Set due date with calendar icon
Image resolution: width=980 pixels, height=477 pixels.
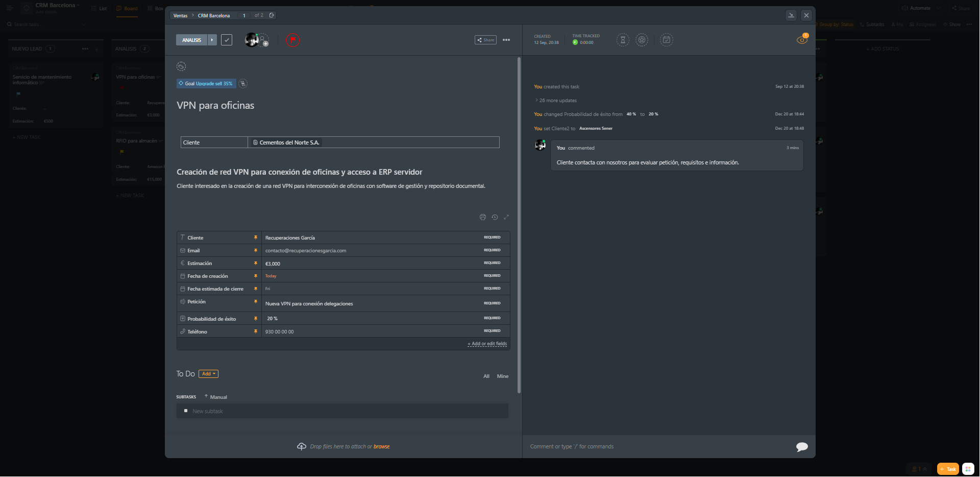coord(666,40)
